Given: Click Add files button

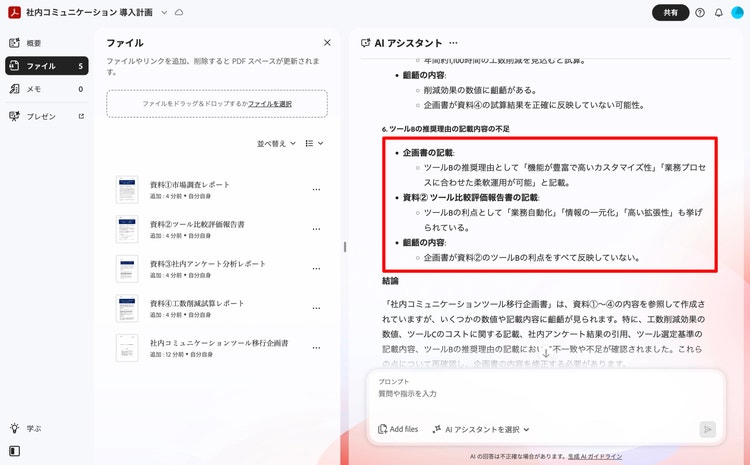Looking at the screenshot, I should click(398, 430).
